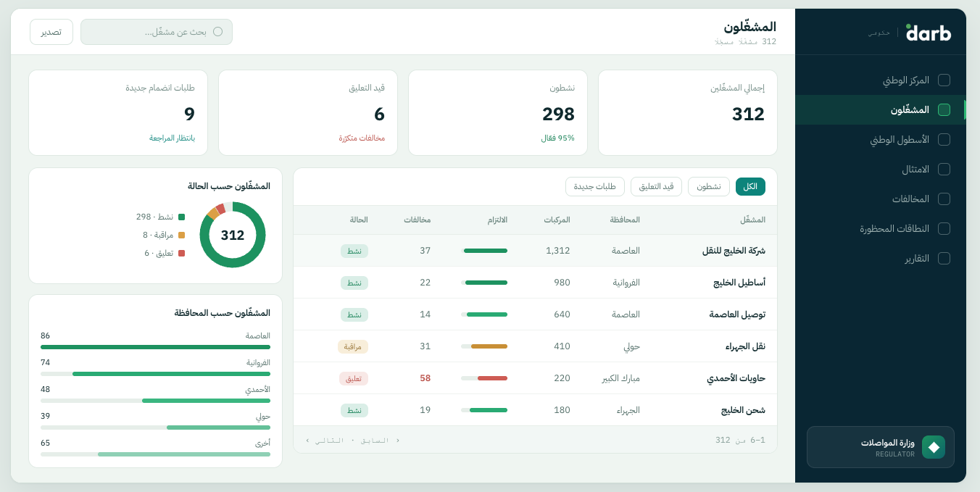Sort by مخالفات column header
The height and width of the screenshot is (492, 980).
(x=417, y=220)
